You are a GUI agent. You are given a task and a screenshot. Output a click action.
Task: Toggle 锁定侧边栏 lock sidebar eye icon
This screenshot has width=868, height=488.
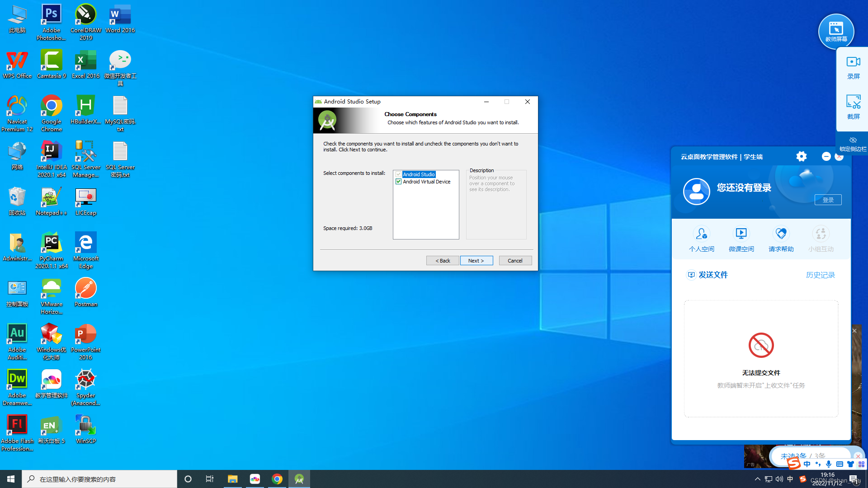853,141
